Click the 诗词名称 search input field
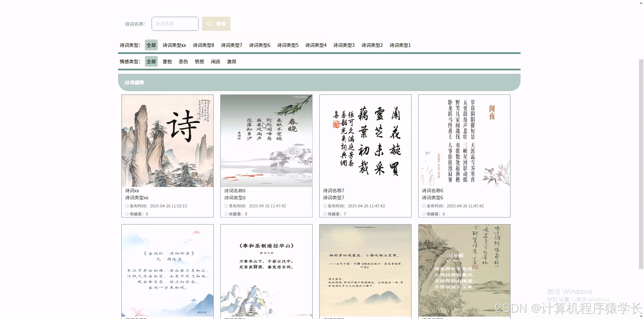The width and height of the screenshot is (644, 319). [175, 23]
